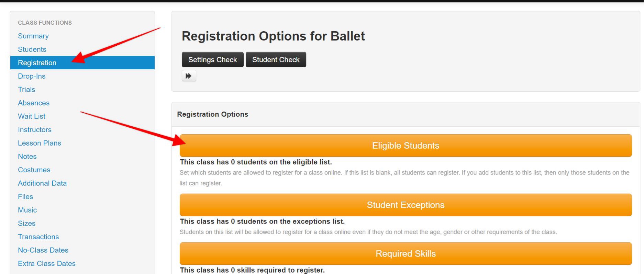Open the class Transactions
Image resolution: width=644 pixels, height=274 pixels.
pyautogui.click(x=38, y=237)
